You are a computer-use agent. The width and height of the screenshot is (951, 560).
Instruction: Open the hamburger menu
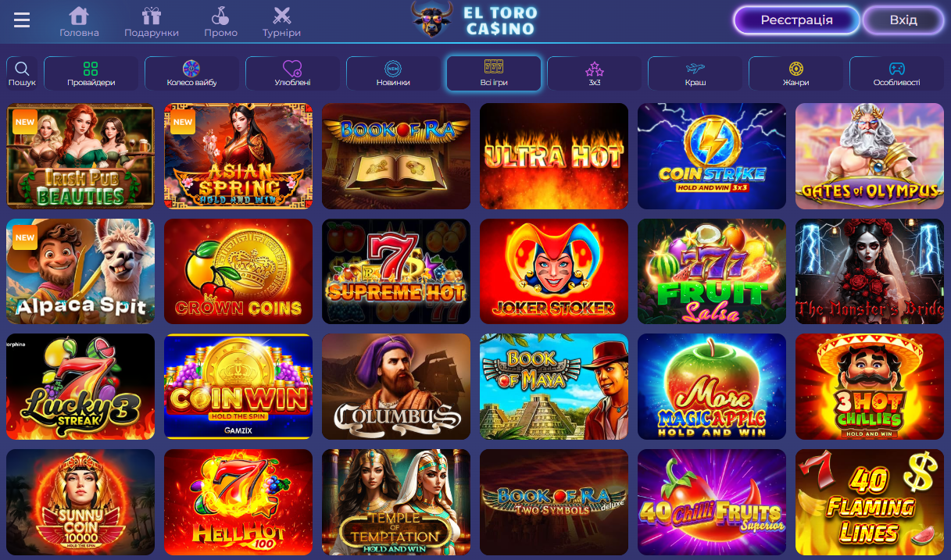[x=22, y=20]
